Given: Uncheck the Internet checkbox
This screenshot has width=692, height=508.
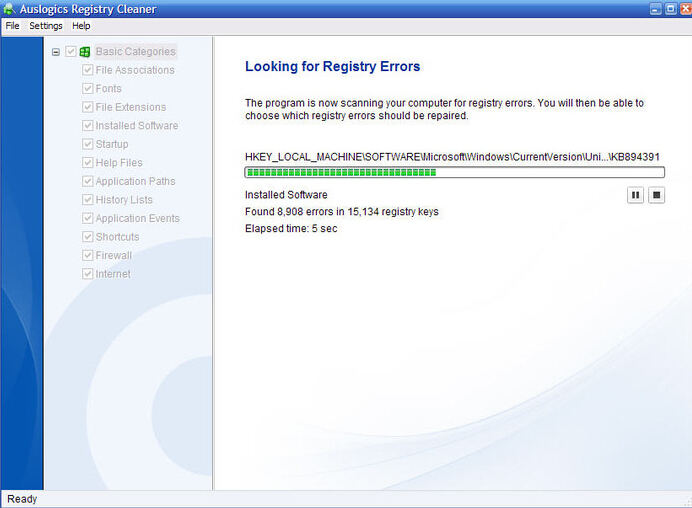Looking at the screenshot, I should (87, 274).
